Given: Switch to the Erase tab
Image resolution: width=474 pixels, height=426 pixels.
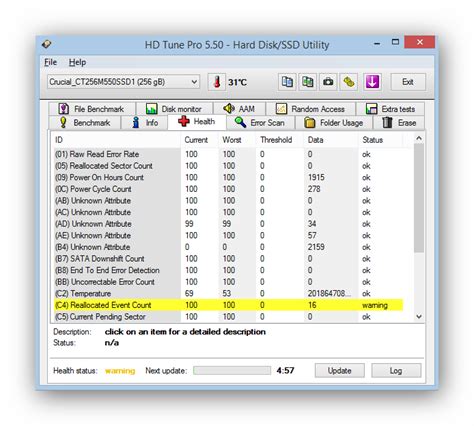Looking at the screenshot, I should click(399, 123).
